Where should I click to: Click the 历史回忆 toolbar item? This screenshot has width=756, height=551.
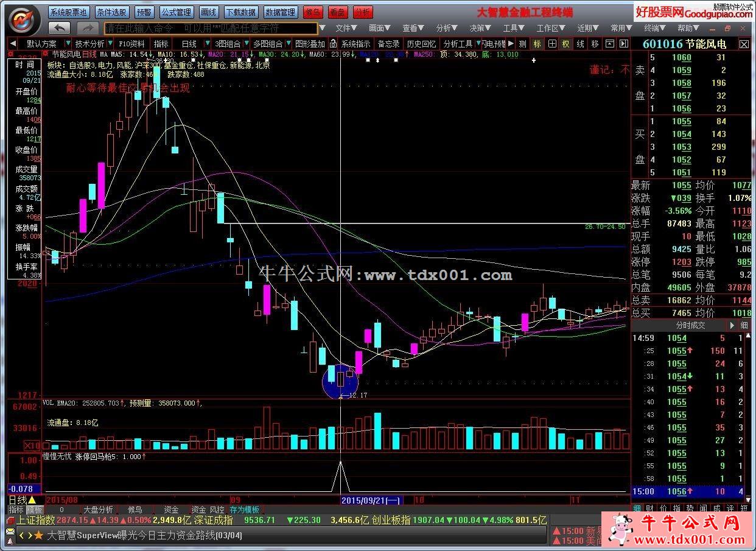(421, 44)
